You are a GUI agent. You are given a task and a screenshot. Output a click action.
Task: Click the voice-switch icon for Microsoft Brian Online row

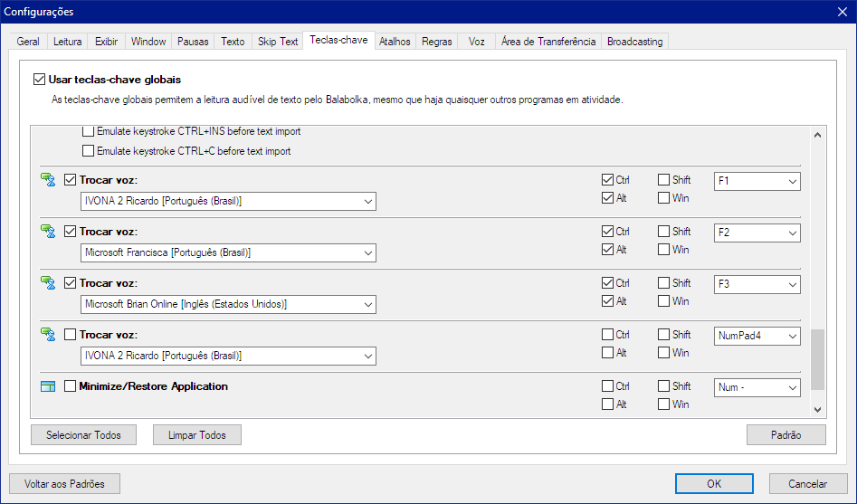(48, 283)
